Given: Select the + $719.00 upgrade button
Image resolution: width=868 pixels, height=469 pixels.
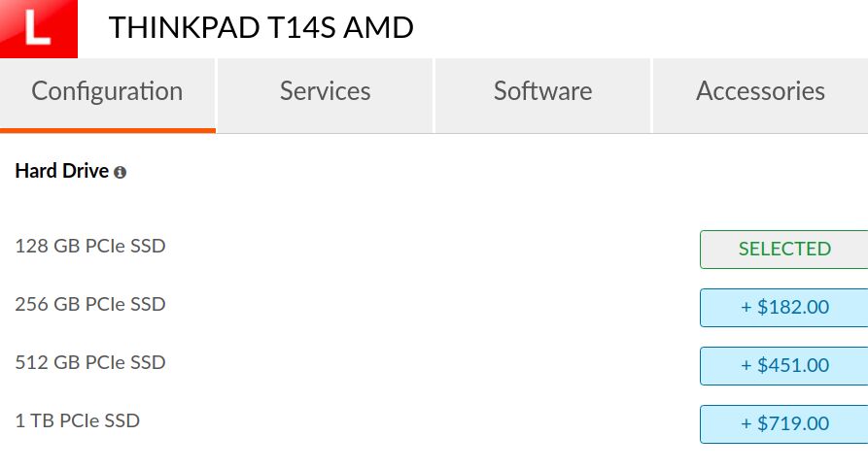Looking at the screenshot, I should pos(783,424).
